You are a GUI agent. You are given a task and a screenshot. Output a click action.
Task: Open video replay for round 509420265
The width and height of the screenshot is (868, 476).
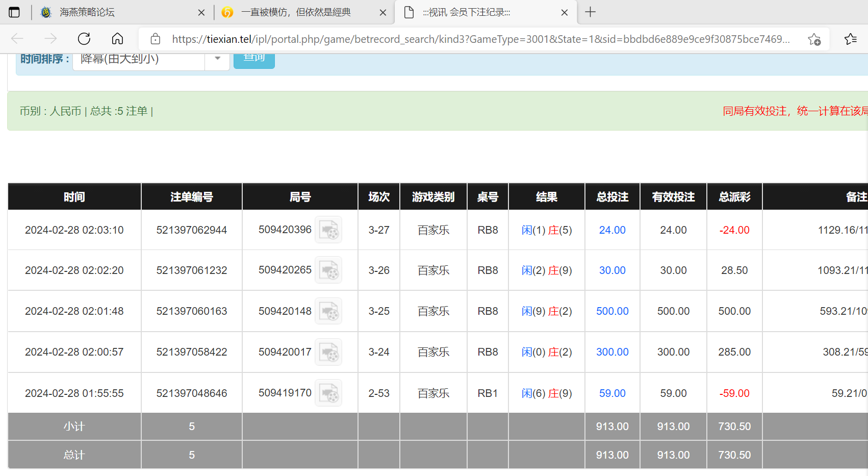coord(328,270)
